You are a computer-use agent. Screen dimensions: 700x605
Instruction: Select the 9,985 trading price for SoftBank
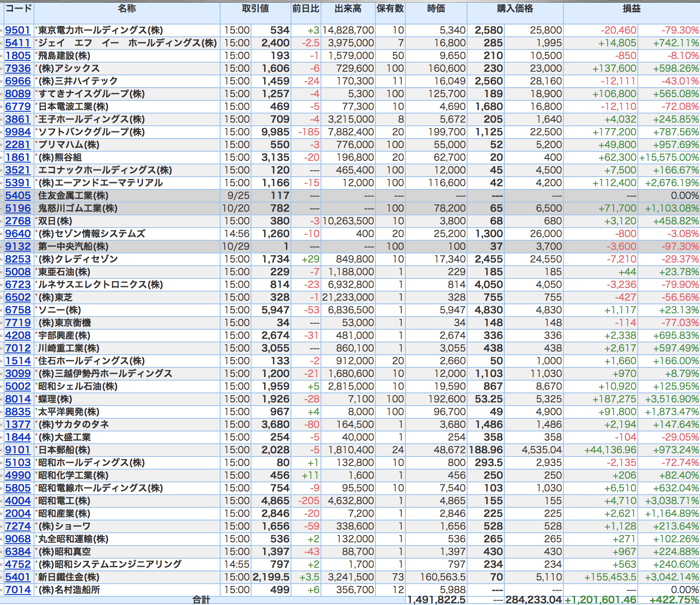click(276, 132)
